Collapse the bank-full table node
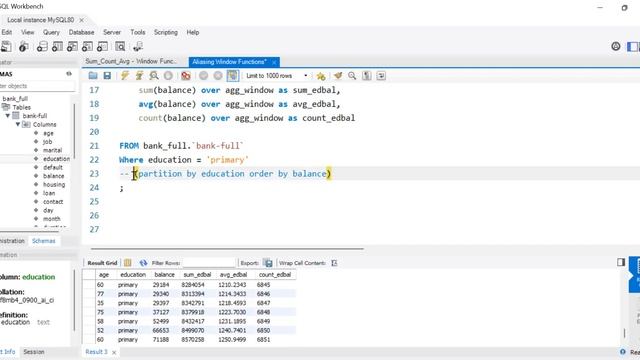640x360 pixels. 8,116
